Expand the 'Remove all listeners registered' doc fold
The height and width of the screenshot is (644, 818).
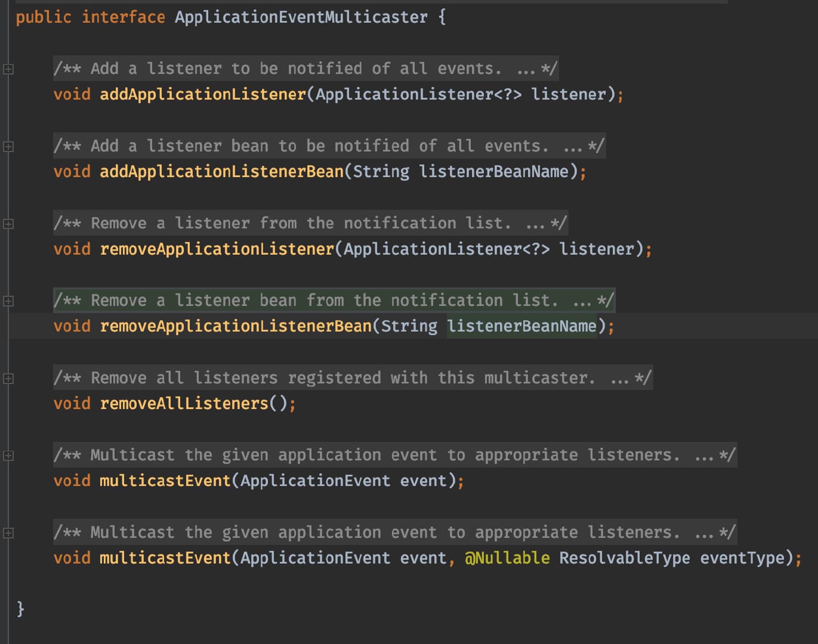click(x=8, y=378)
